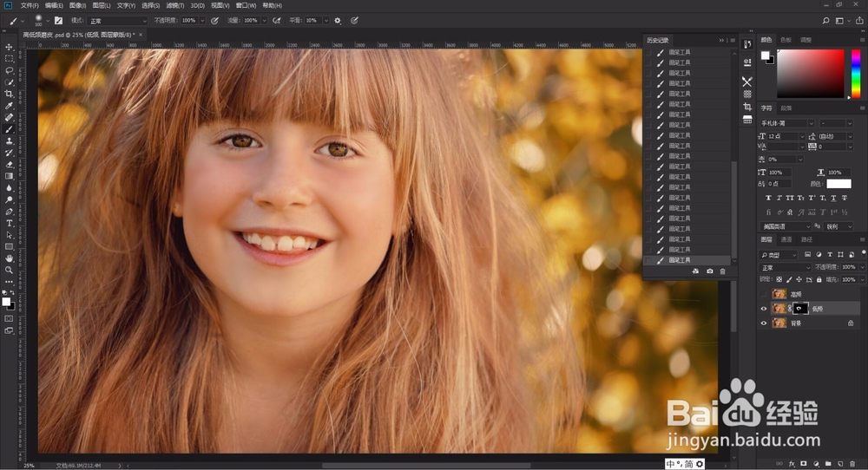
Task: Toggle Quick Mask mode in toolbar
Action: (x=9, y=318)
